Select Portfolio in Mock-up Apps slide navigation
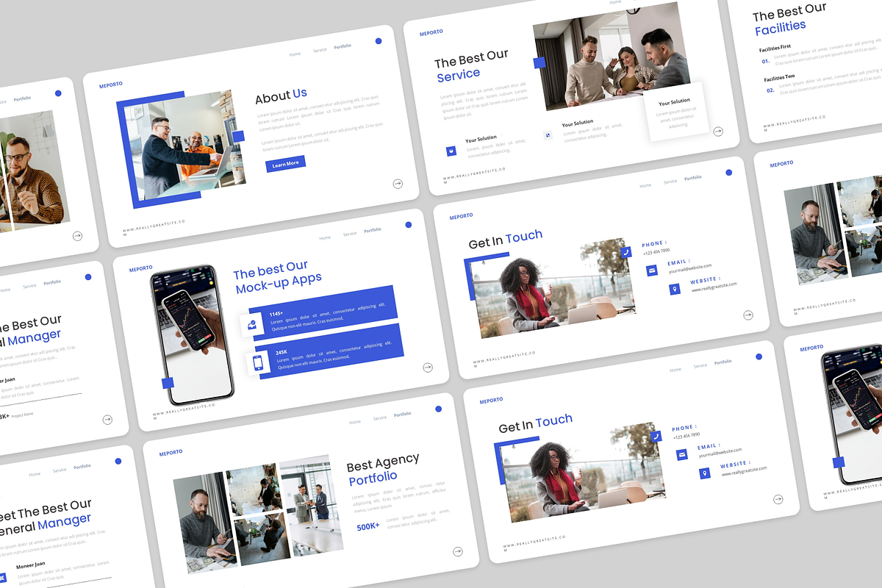Image resolution: width=882 pixels, height=588 pixels. point(373,230)
